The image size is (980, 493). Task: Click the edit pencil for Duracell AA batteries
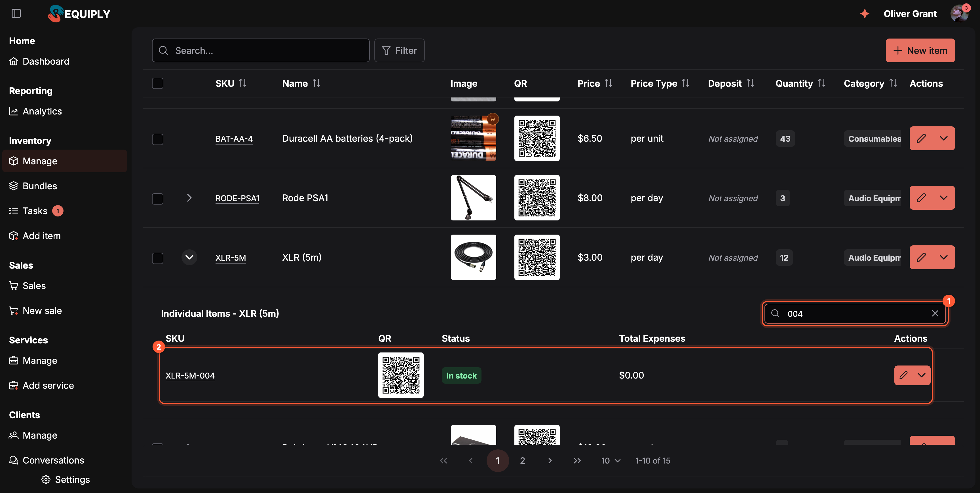pyautogui.click(x=921, y=138)
